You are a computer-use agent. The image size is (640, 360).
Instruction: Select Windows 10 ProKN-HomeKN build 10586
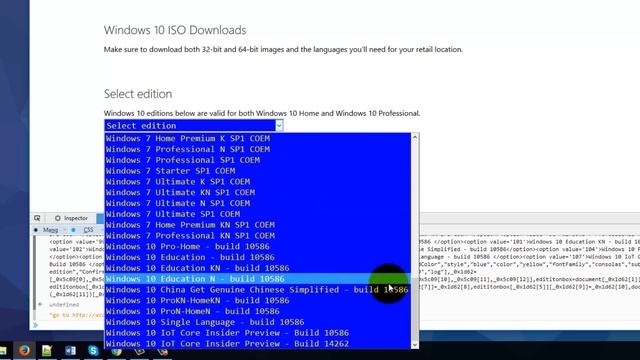click(258, 300)
